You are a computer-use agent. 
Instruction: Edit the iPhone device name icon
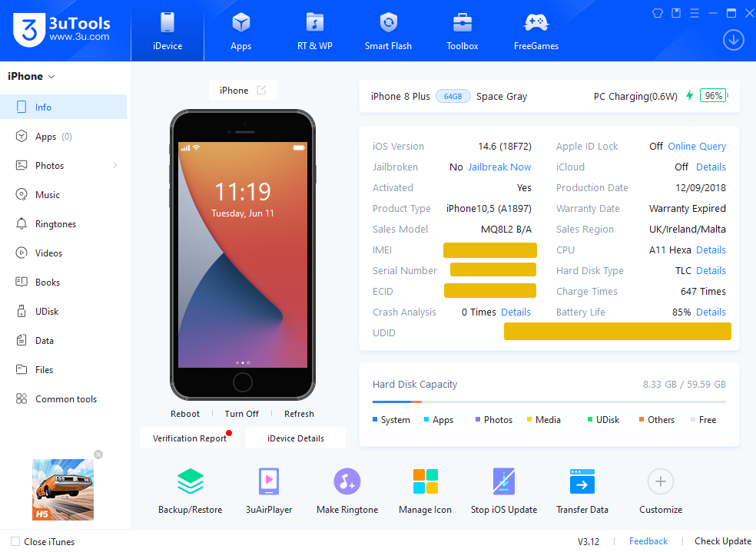click(261, 90)
